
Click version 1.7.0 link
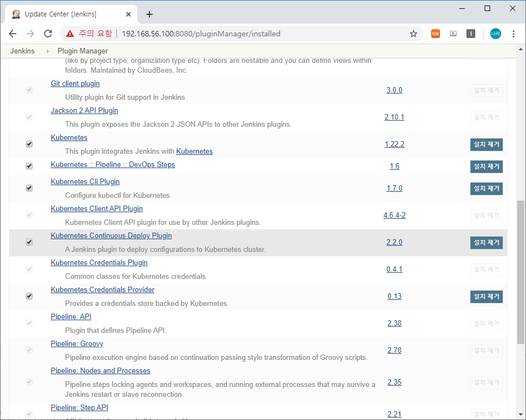click(x=394, y=188)
